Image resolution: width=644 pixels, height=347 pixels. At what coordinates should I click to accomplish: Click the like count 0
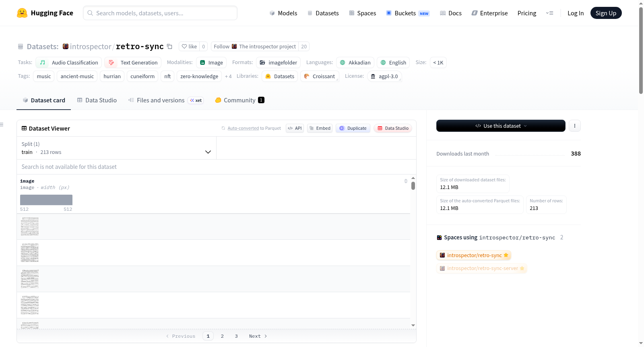(x=204, y=46)
